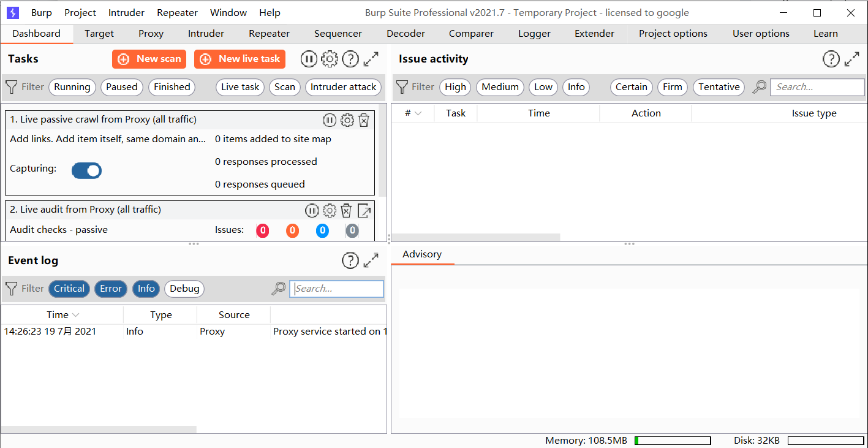Viewport: 868px width, 448px height.
Task: Click Issue activity search field
Action: point(817,87)
